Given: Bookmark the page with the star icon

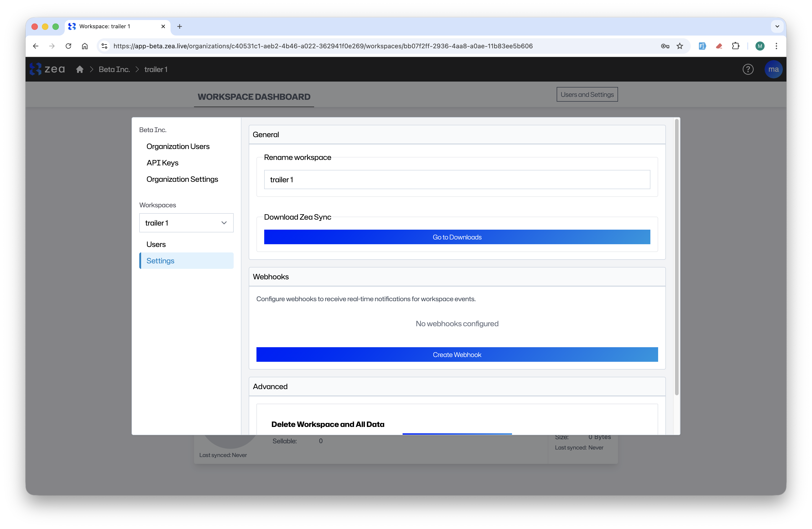Looking at the screenshot, I should point(680,46).
